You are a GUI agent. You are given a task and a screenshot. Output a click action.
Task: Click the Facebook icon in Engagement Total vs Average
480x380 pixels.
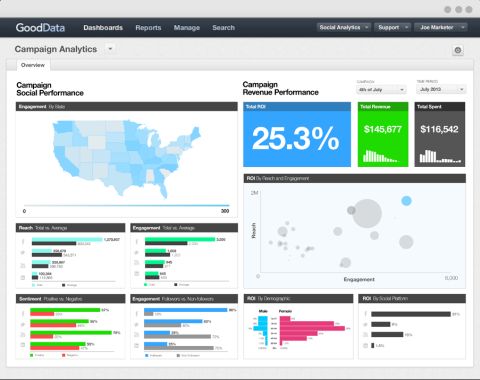pos(136,241)
